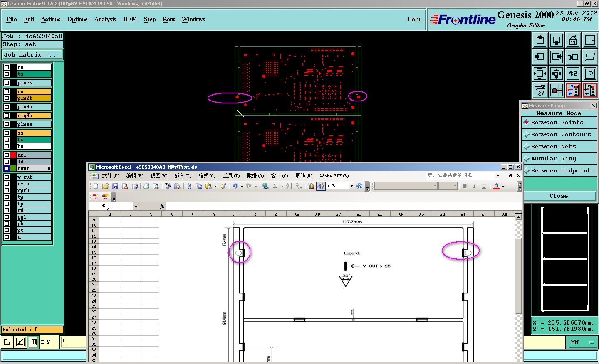The width and height of the screenshot is (599, 364).
Task: Open the help question box dropdown arrow
Action: point(498,176)
